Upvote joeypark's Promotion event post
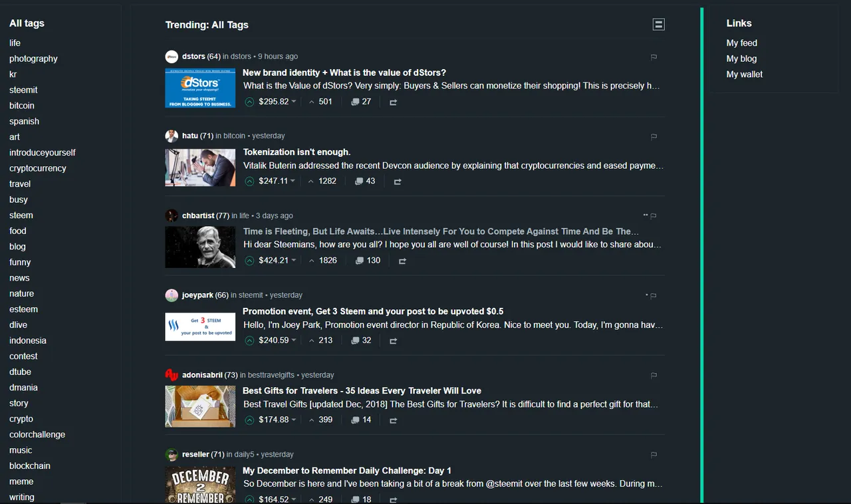This screenshot has width=851, height=504. (249, 340)
